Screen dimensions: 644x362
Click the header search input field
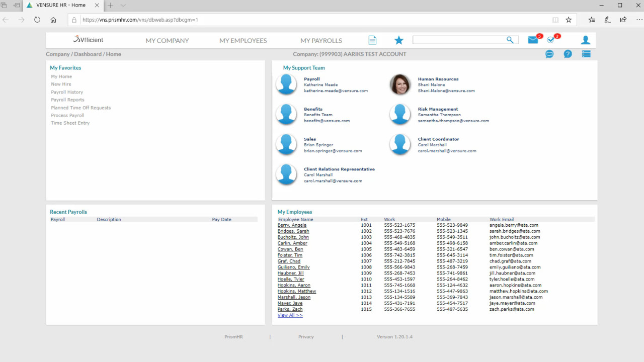coord(458,40)
